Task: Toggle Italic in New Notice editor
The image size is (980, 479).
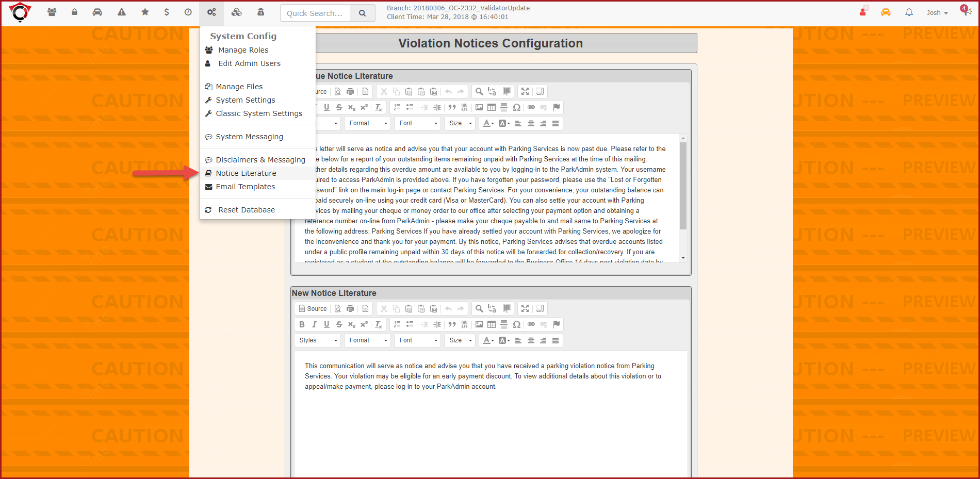Action: [x=314, y=325]
